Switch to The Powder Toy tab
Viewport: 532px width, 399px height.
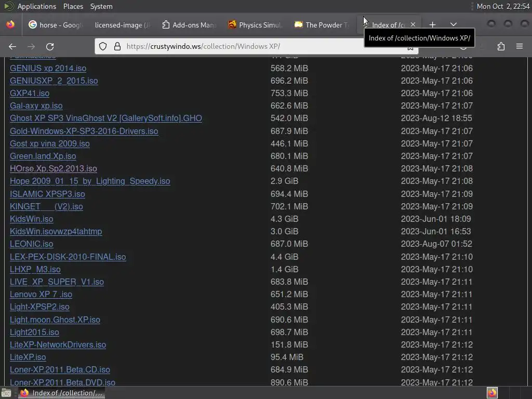coord(322,25)
